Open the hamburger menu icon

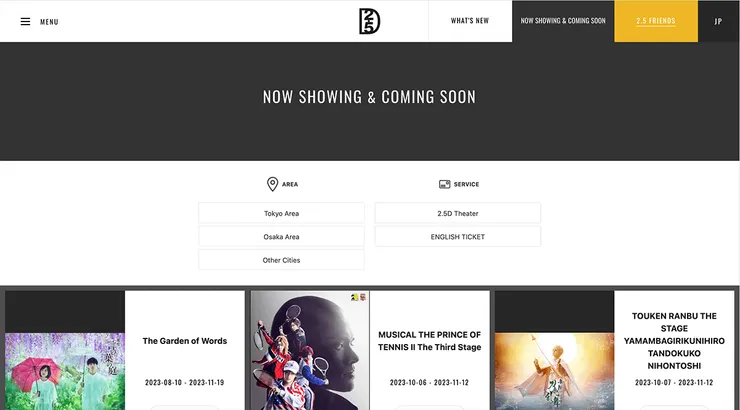[x=25, y=22]
